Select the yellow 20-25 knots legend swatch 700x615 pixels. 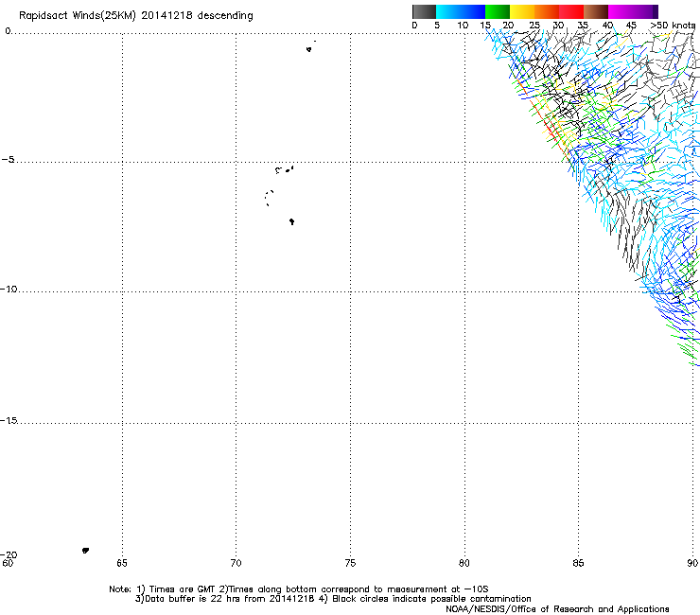click(522, 11)
